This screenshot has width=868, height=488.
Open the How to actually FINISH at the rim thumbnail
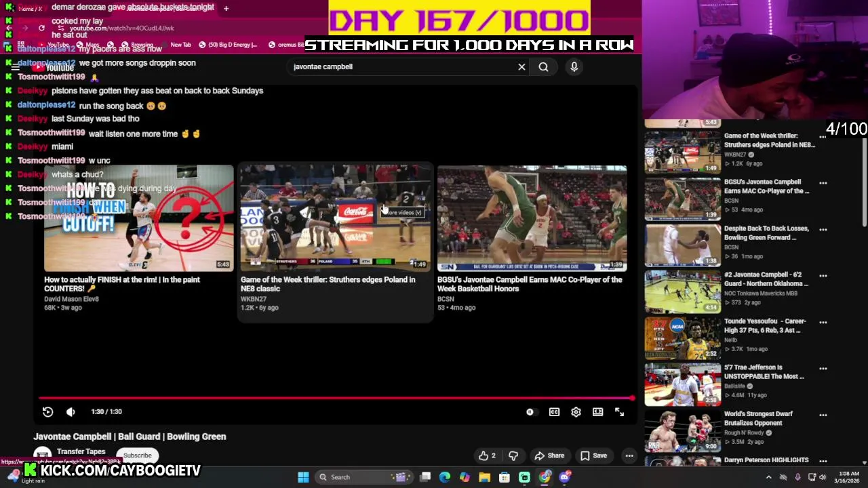point(138,218)
